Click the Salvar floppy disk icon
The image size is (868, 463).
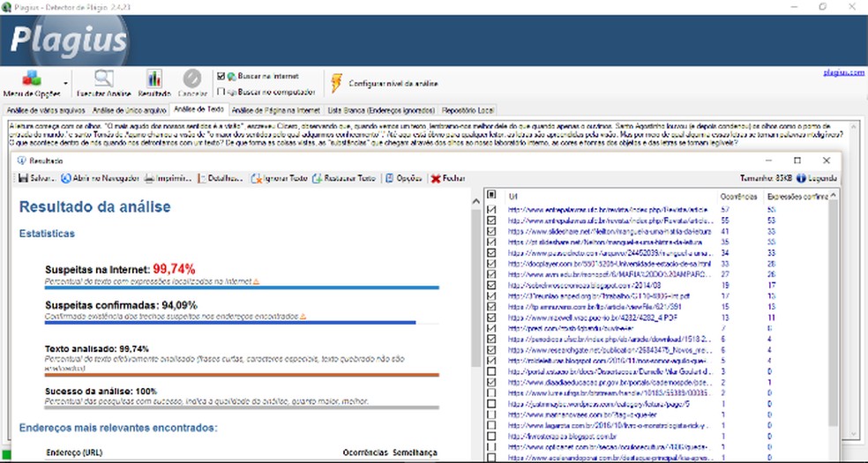coord(23,178)
